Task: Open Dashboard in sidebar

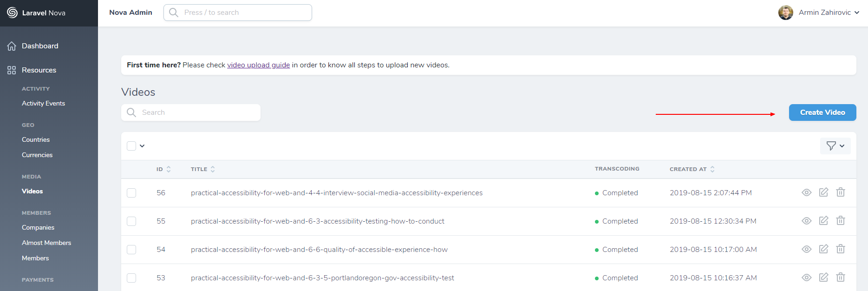Action: click(40, 46)
